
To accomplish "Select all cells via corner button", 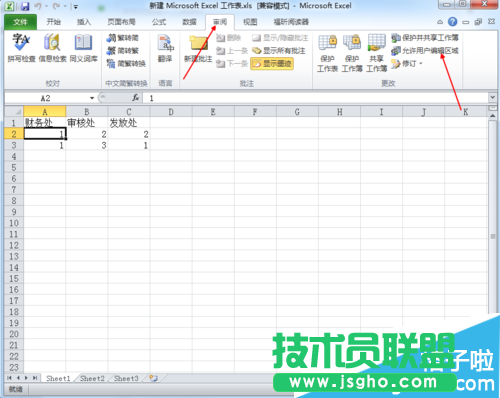I will (x=14, y=112).
